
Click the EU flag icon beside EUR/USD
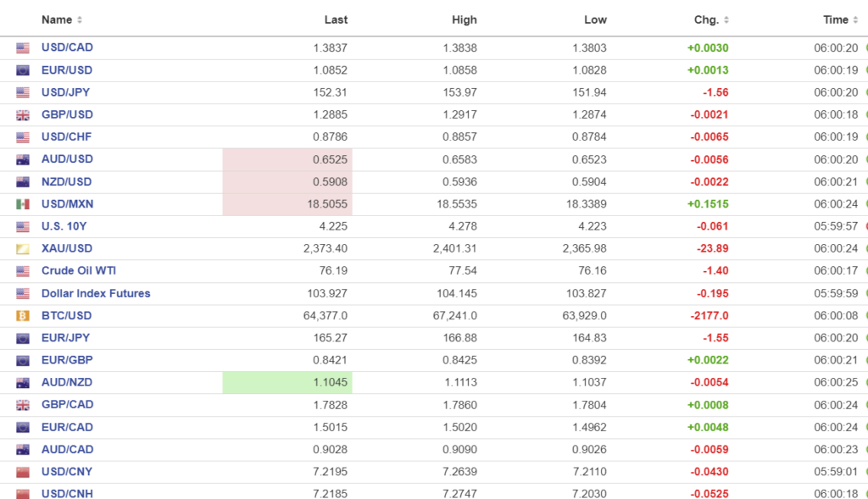tap(23, 70)
